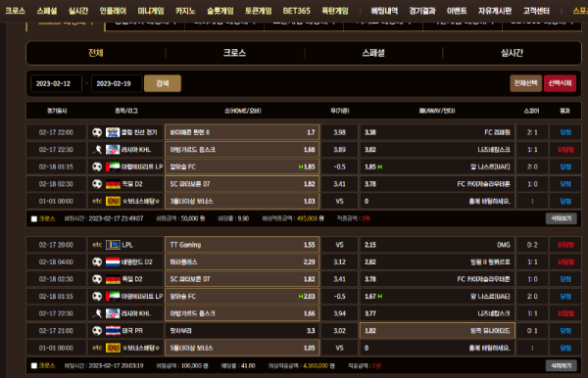
Task: Click the 3폴더이상 보너스 cell 1.03
Action: click(242, 201)
